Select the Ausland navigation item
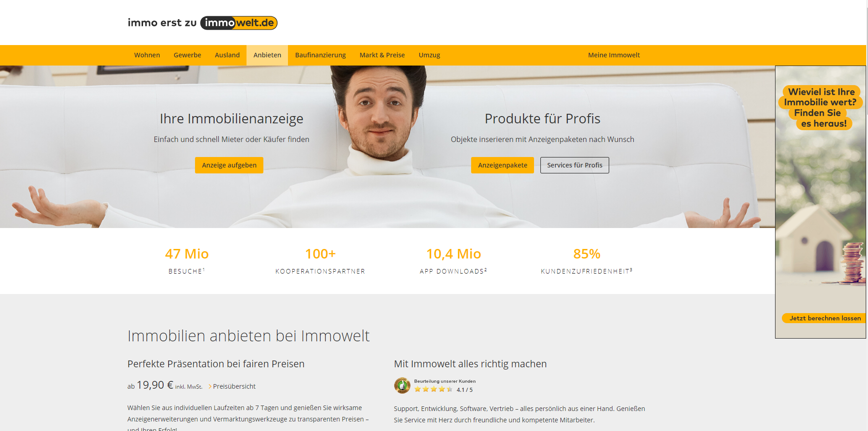868x431 pixels. [227, 55]
